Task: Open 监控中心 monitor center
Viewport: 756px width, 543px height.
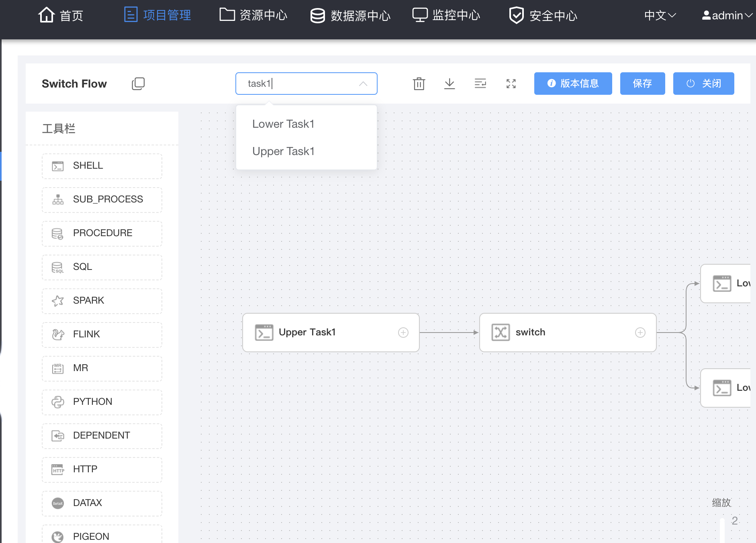Action: [x=446, y=15]
